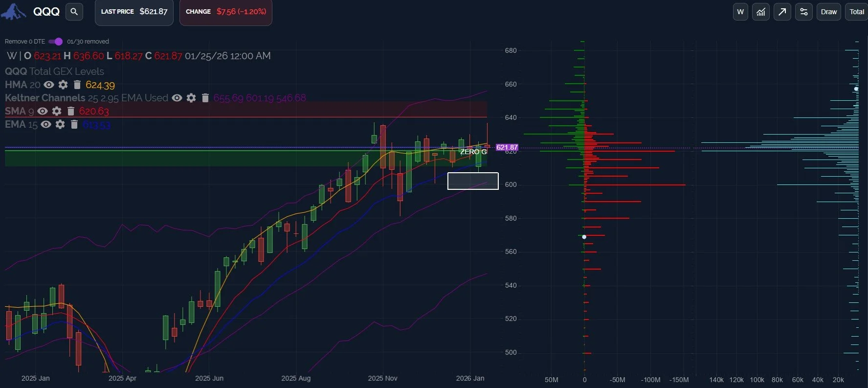The width and height of the screenshot is (868, 388).
Task: Delete the EMA 15 indicator
Action: click(74, 124)
